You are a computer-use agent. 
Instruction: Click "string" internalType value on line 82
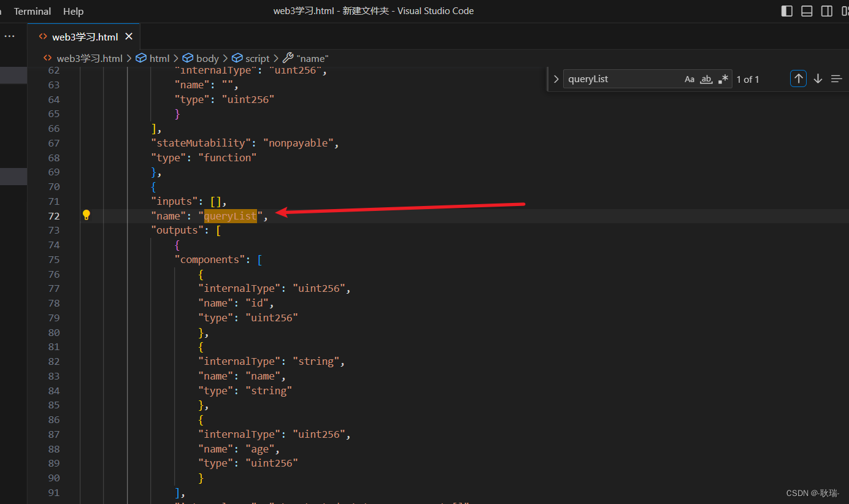(x=316, y=361)
